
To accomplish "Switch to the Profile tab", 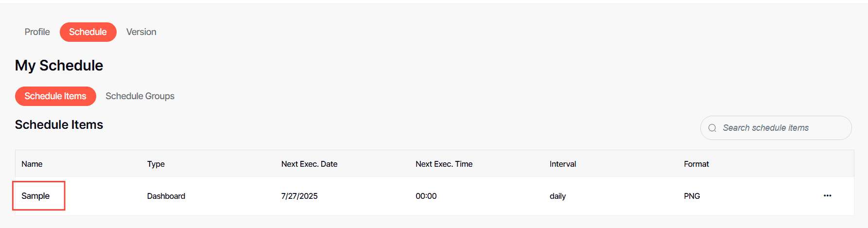I will [37, 32].
